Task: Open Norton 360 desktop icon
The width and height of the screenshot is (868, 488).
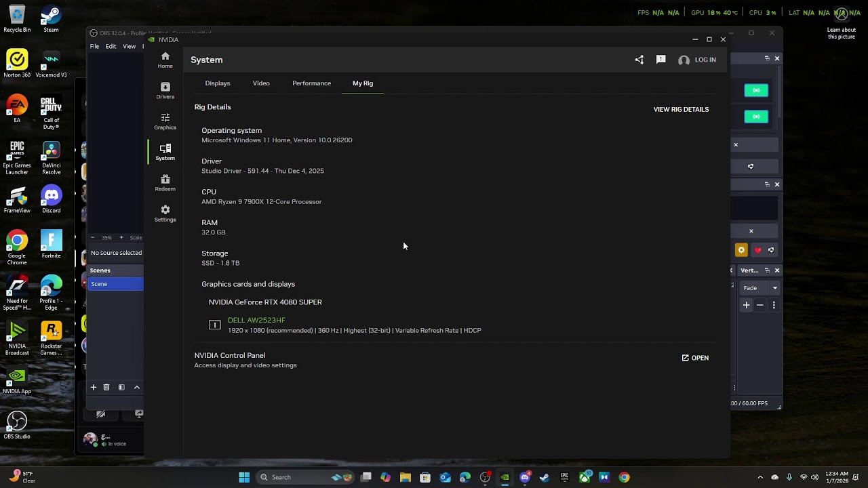Action: [17, 64]
